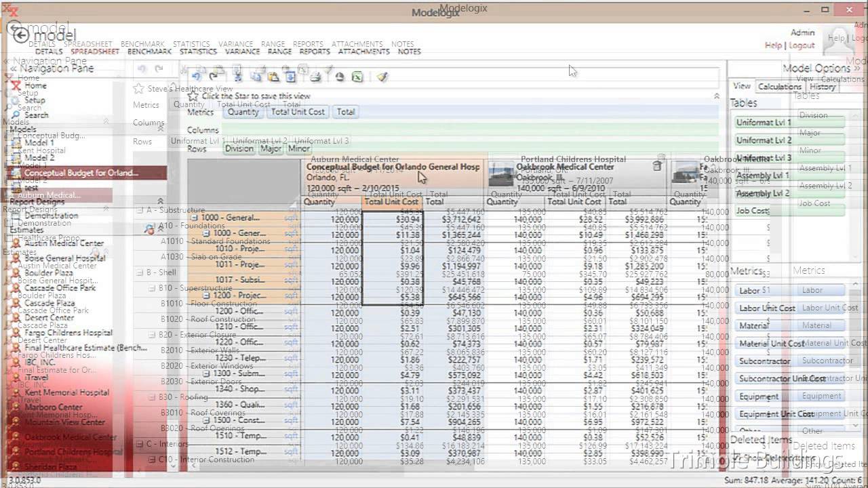Screen dimensions: 868x488
Task: Click the Total Unit Cost metric chip
Action: (298, 113)
